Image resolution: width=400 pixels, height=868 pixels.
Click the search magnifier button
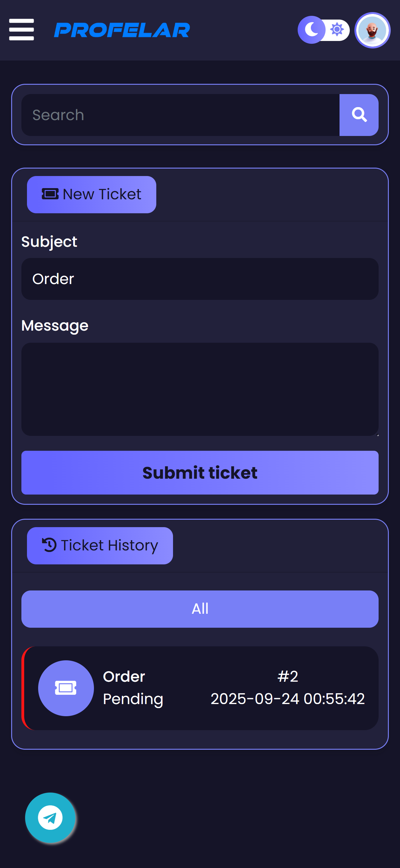[359, 115]
